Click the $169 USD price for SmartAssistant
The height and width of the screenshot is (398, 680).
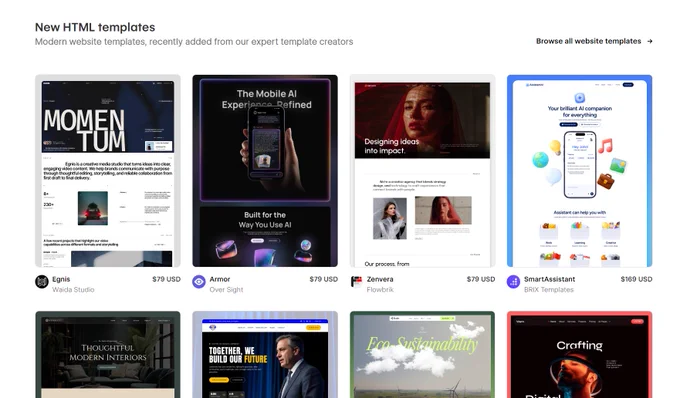click(x=636, y=279)
